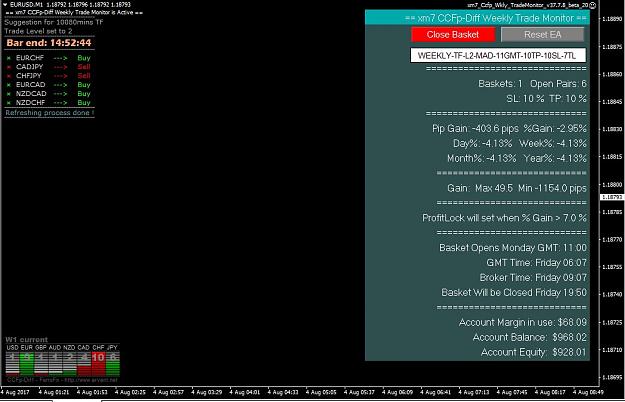The height and width of the screenshot is (402, 625).
Task: Click the Trade Monitor panel title bar
Action: tap(477, 18)
